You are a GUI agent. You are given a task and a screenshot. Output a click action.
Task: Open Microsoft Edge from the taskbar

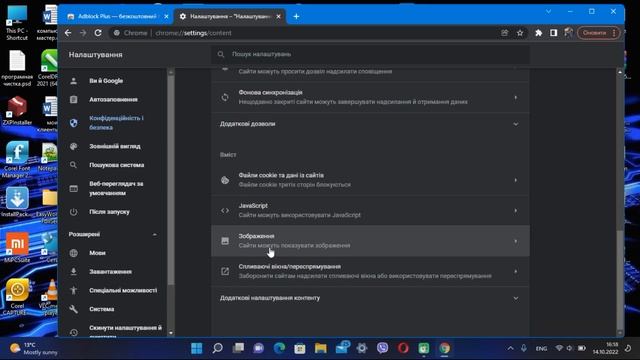(x=279, y=348)
